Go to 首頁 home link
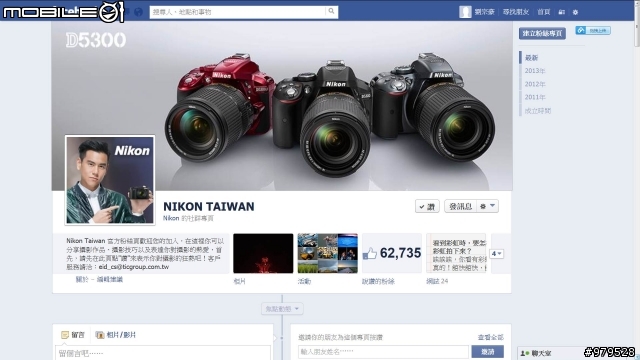Viewport: 640px width, 360px height. 543,12
